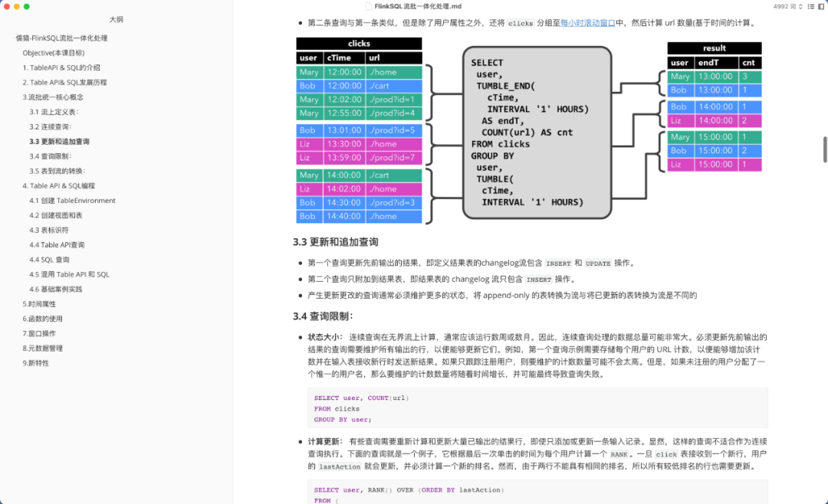828x504 pixels.
Task: Open outline root 儒猿-FlinkSQL流批一体化处理
Action: tap(61, 38)
